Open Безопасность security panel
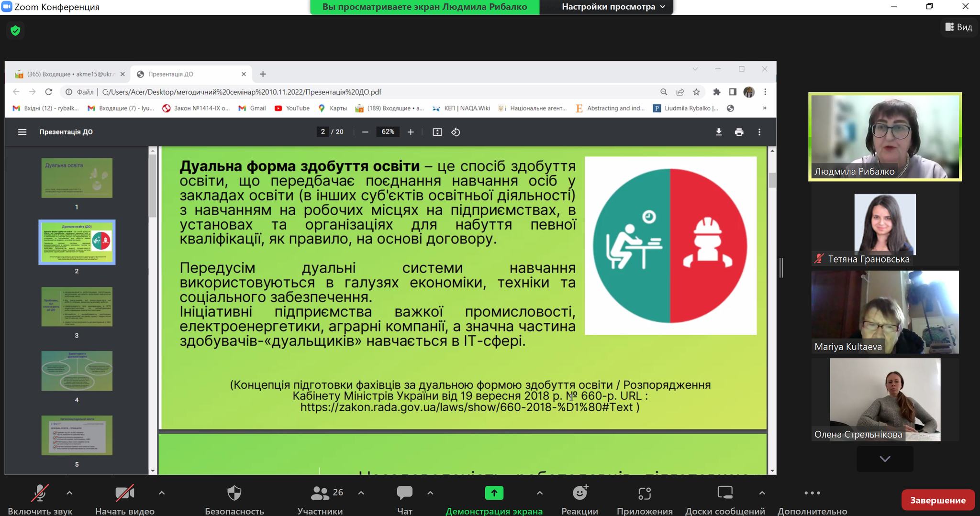980x516 pixels. [x=234, y=500]
